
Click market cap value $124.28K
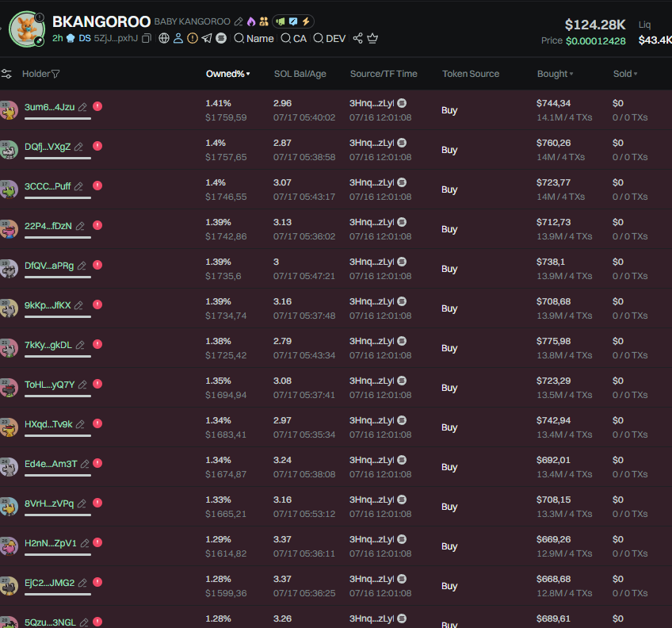[x=595, y=25]
